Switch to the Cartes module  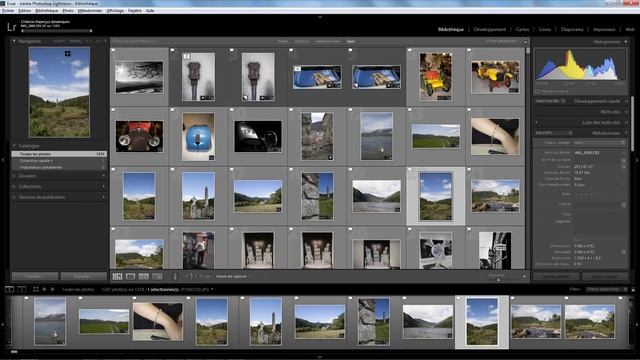click(522, 29)
